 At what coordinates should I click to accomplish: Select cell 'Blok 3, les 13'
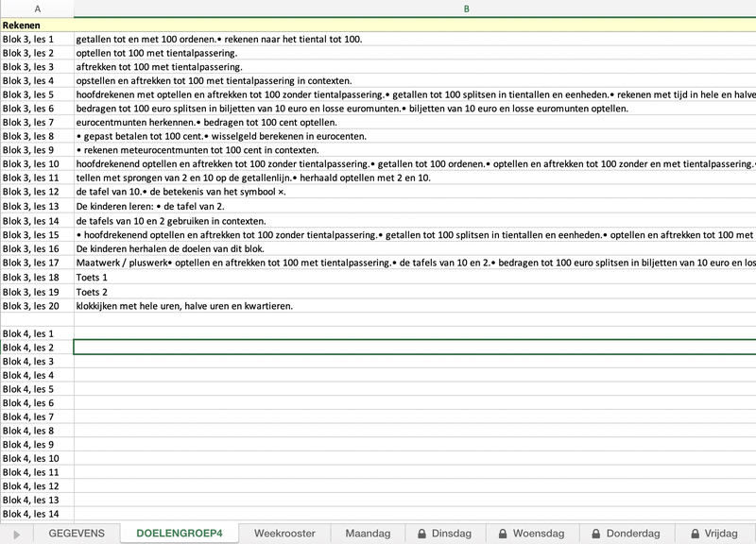pyautogui.click(x=37, y=206)
